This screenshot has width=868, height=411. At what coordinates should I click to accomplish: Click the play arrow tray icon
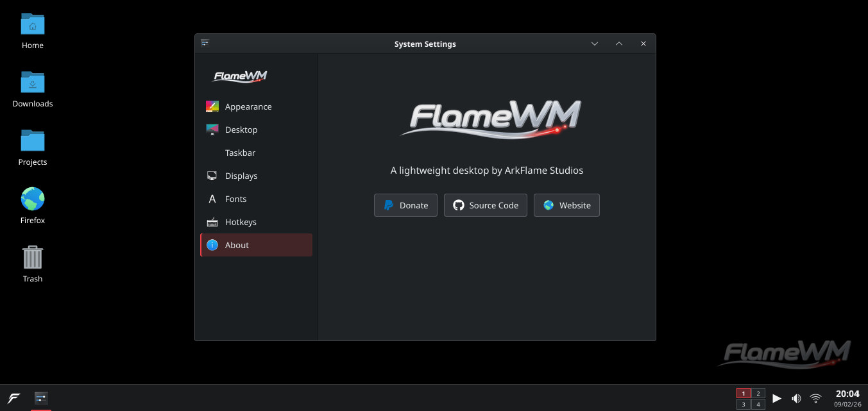click(777, 398)
